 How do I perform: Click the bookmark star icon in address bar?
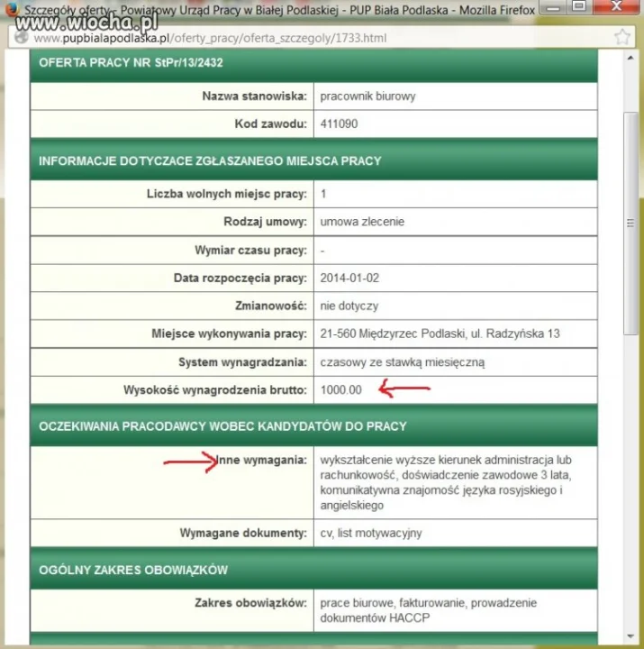pyautogui.click(x=622, y=37)
